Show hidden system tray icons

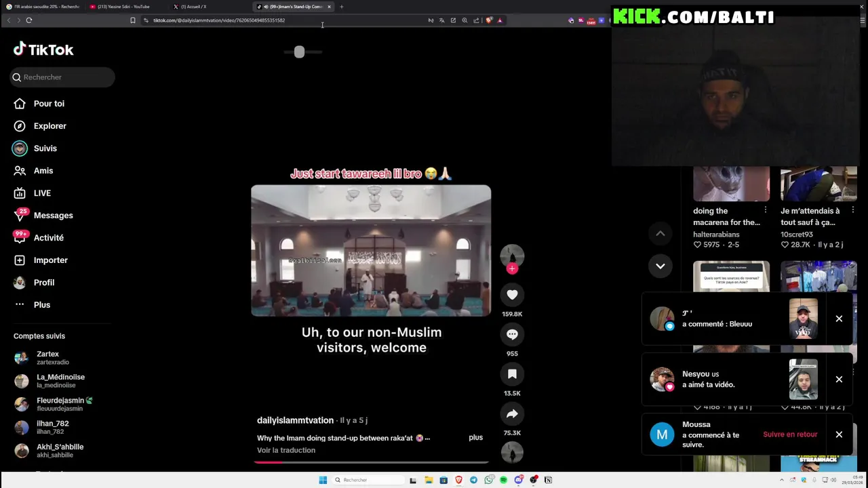coord(781,480)
